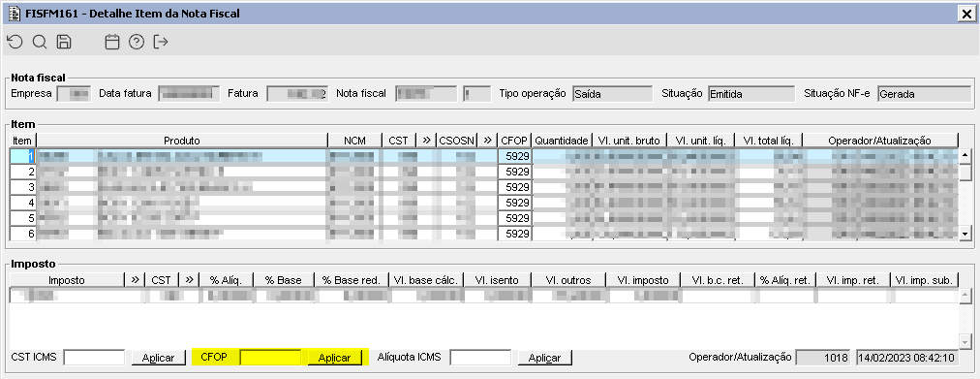Click Aplicar button next to CST ICMS
Viewport: 980px width, 379px height.
coord(159,358)
